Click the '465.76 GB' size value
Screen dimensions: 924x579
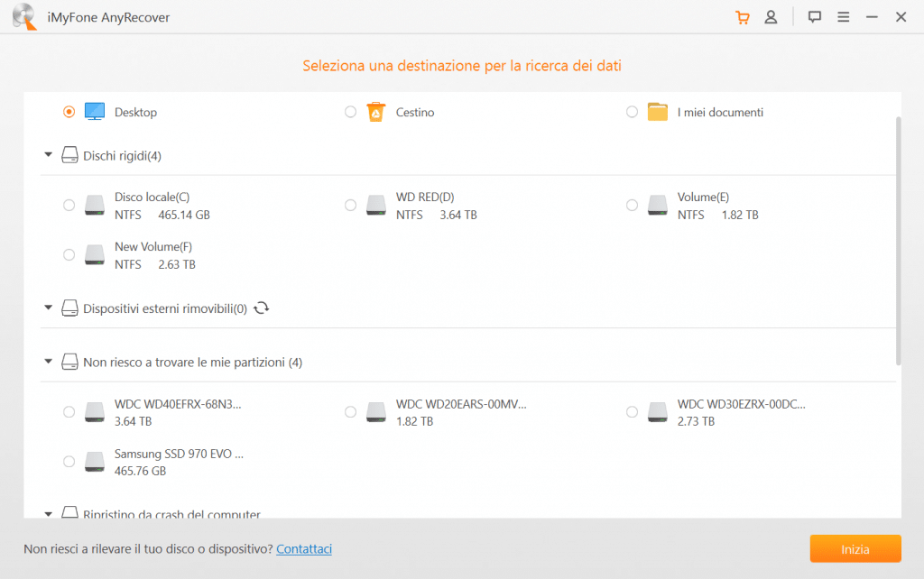pyautogui.click(x=140, y=471)
